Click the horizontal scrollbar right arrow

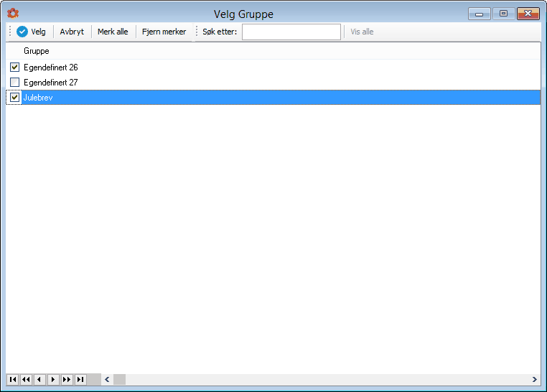click(535, 380)
